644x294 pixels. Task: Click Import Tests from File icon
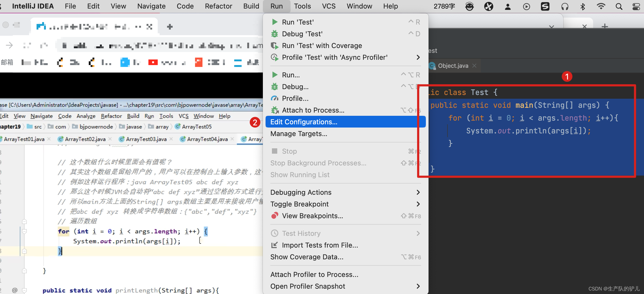click(x=275, y=245)
